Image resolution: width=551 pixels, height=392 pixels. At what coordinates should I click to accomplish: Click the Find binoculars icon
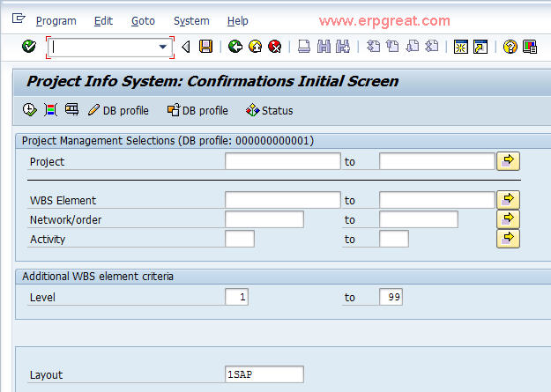pyautogui.click(x=324, y=47)
